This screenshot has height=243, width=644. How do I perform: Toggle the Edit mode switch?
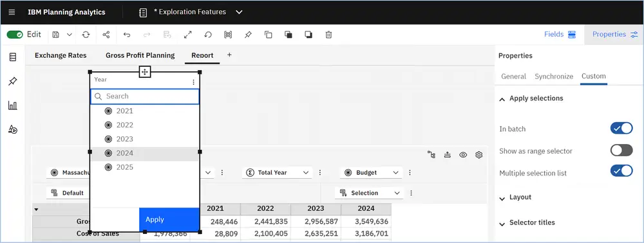point(15,35)
